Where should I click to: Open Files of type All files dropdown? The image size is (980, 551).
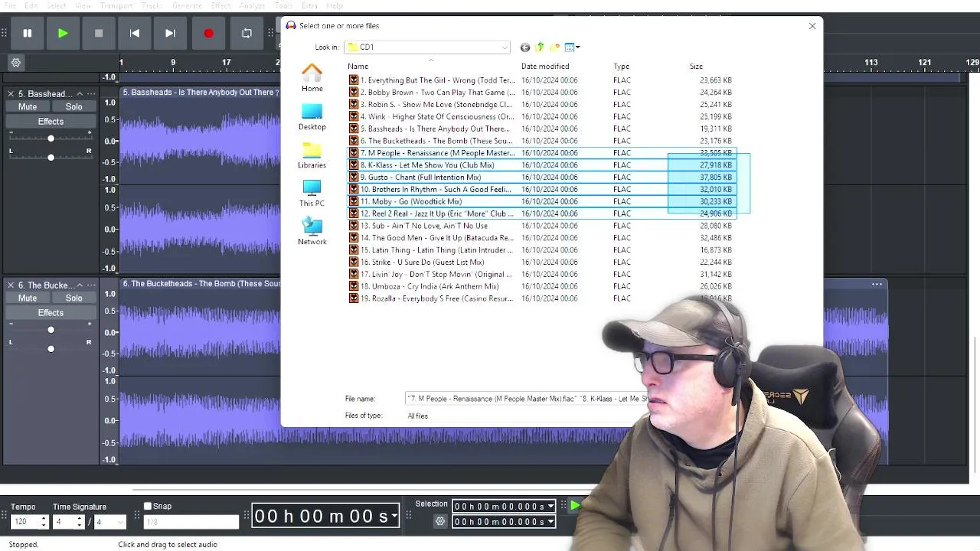tap(527, 416)
